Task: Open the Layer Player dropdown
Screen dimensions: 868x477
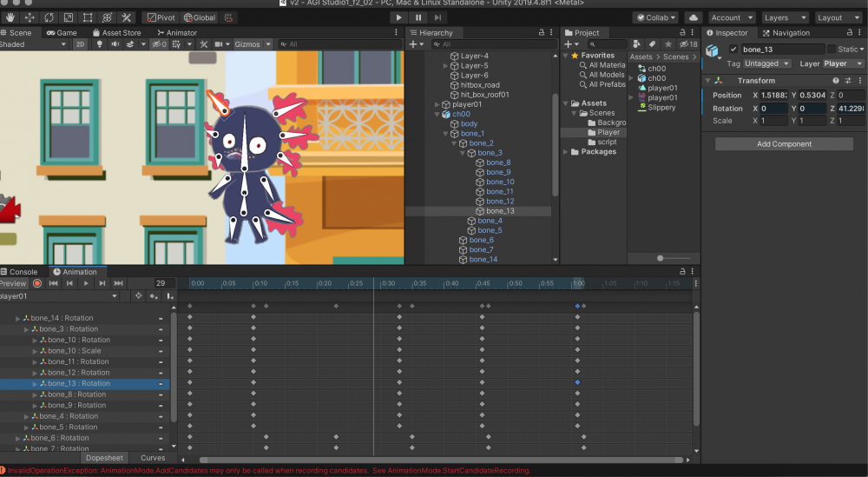Action: pyautogui.click(x=842, y=63)
